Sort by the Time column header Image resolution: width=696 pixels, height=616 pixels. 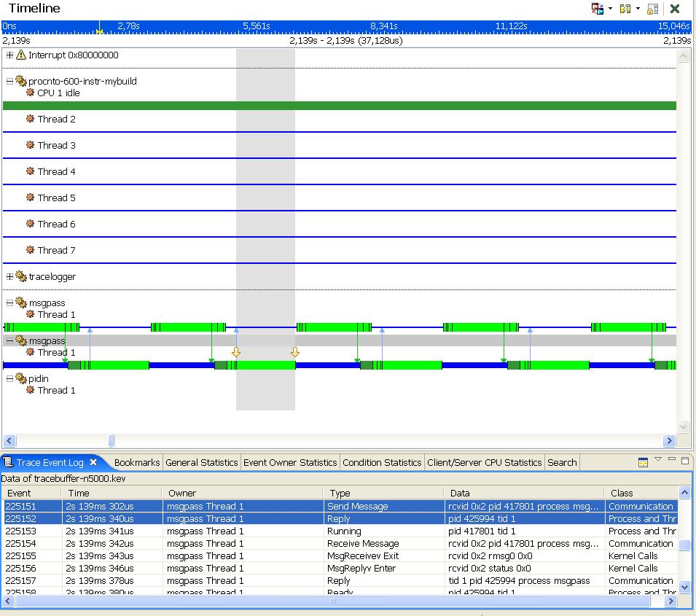[x=112, y=493]
